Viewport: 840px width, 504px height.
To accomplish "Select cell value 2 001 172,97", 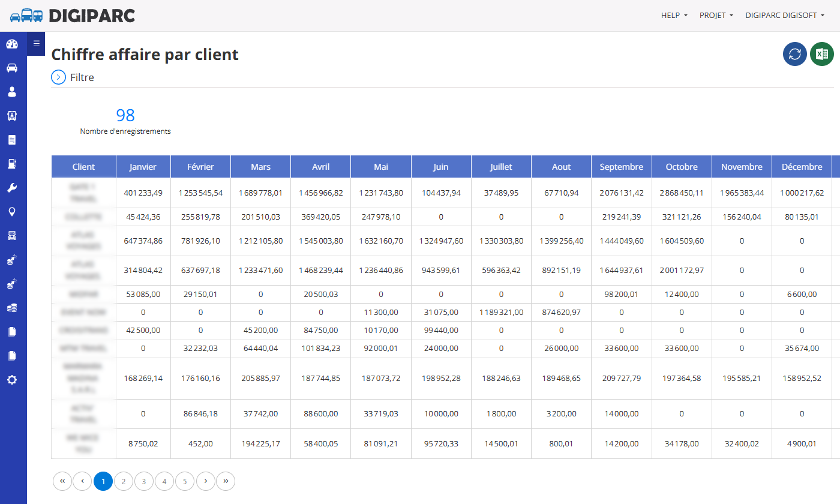I will 682,271.
